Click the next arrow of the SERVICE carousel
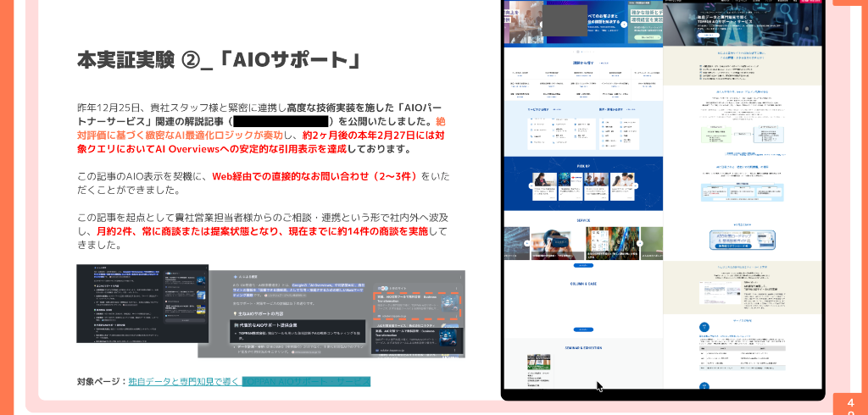The image size is (868, 415). [x=639, y=243]
